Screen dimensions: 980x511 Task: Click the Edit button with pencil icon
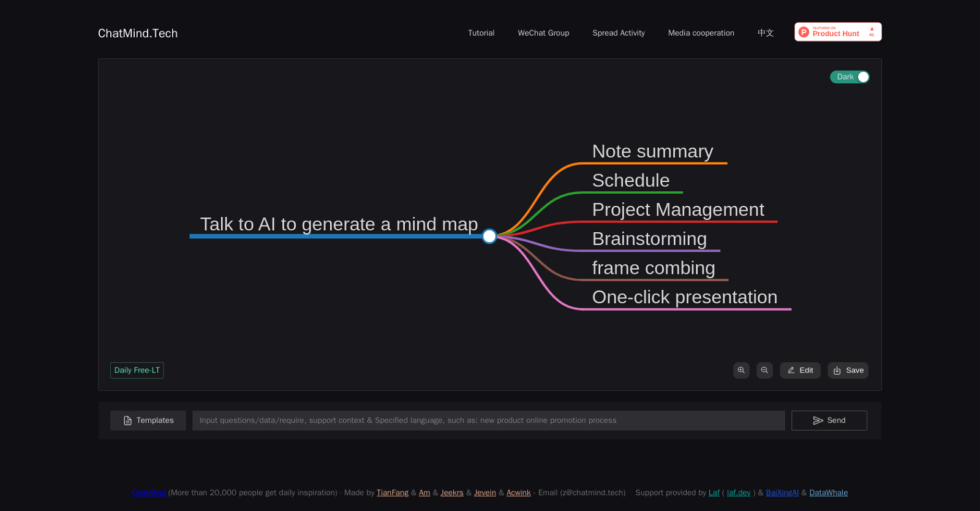(x=800, y=370)
